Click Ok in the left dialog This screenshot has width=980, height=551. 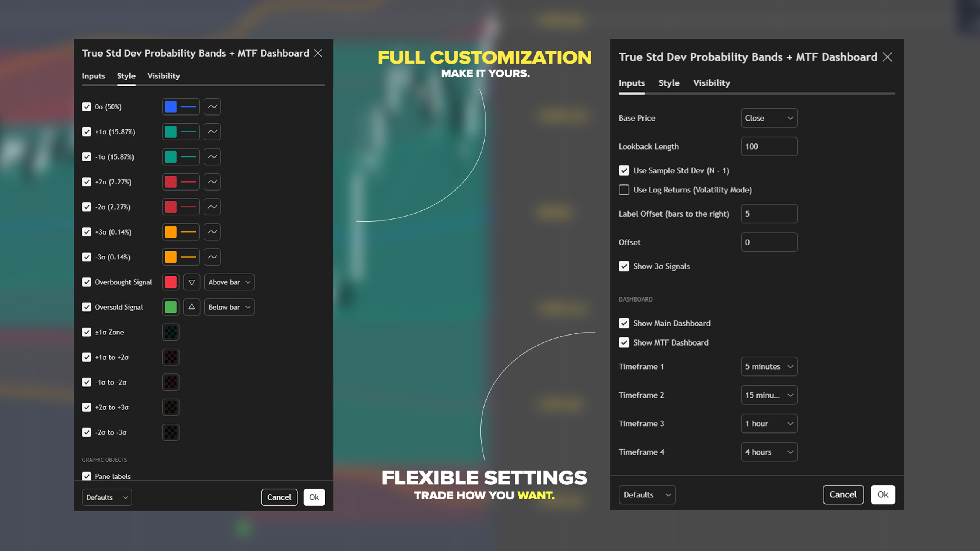pyautogui.click(x=314, y=497)
